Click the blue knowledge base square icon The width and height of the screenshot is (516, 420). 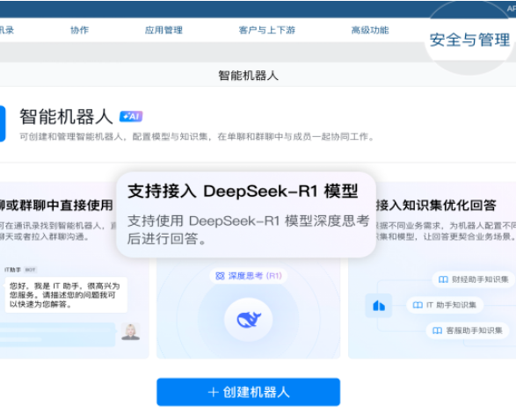coord(379,306)
